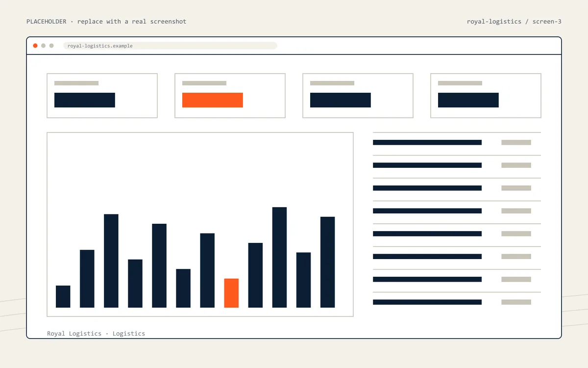Viewport: 588px width, 368px height.
Task: Select the orange highlighted summary card
Action: (x=230, y=96)
